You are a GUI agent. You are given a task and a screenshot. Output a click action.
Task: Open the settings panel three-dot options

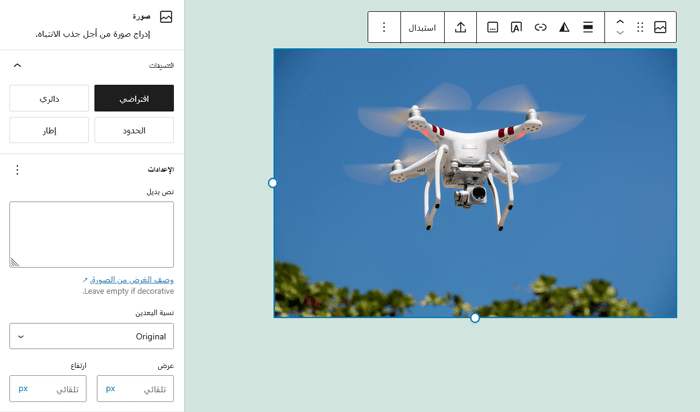tap(17, 170)
